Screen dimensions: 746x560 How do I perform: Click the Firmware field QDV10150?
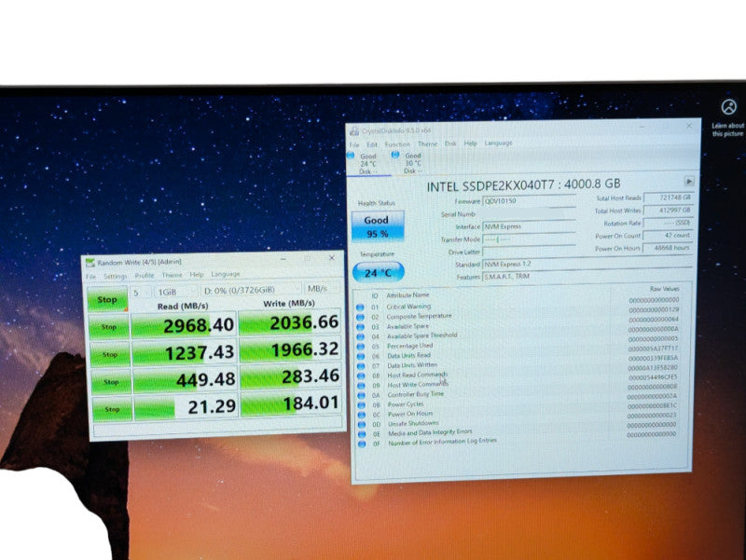click(x=529, y=201)
